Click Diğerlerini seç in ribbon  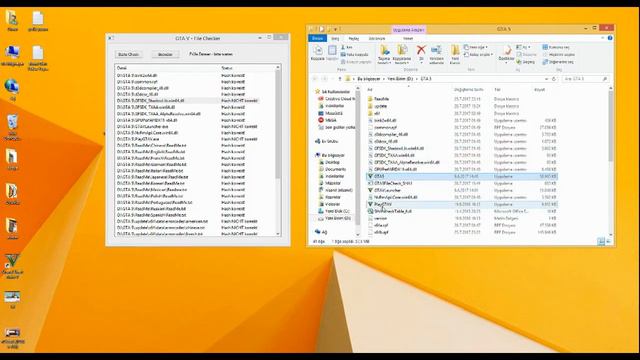[x=558, y=62]
